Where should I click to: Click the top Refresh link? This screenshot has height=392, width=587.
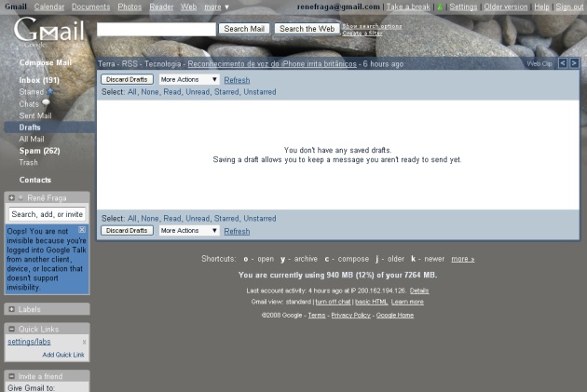click(x=237, y=80)
